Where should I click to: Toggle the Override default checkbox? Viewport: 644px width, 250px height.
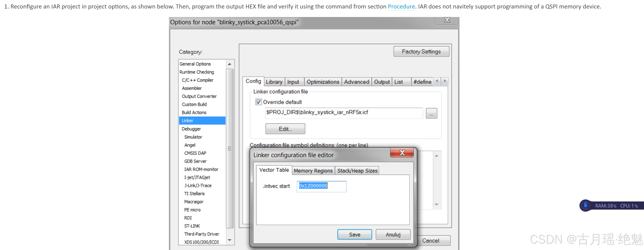(x=258, y=102)
